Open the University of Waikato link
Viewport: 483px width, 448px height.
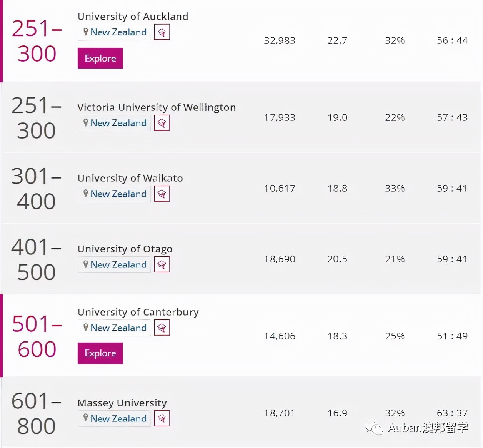click(130, 178)
